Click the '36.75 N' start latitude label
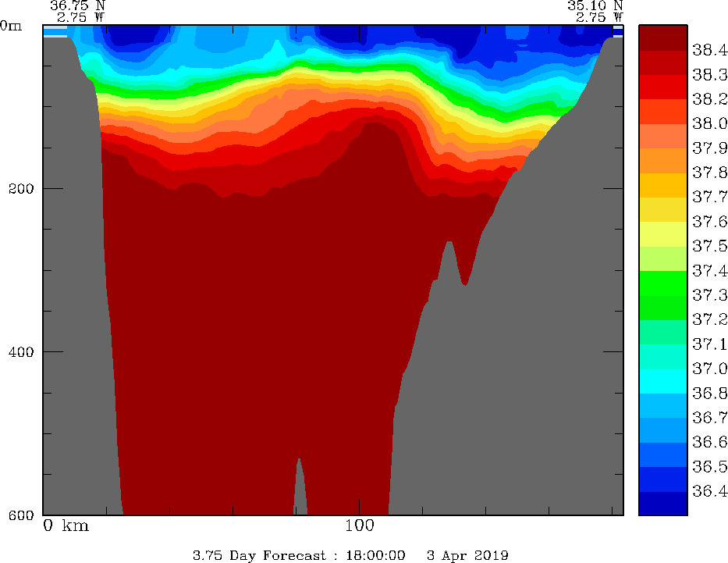Viewport: 728px width, 563px height. [76, 5]
